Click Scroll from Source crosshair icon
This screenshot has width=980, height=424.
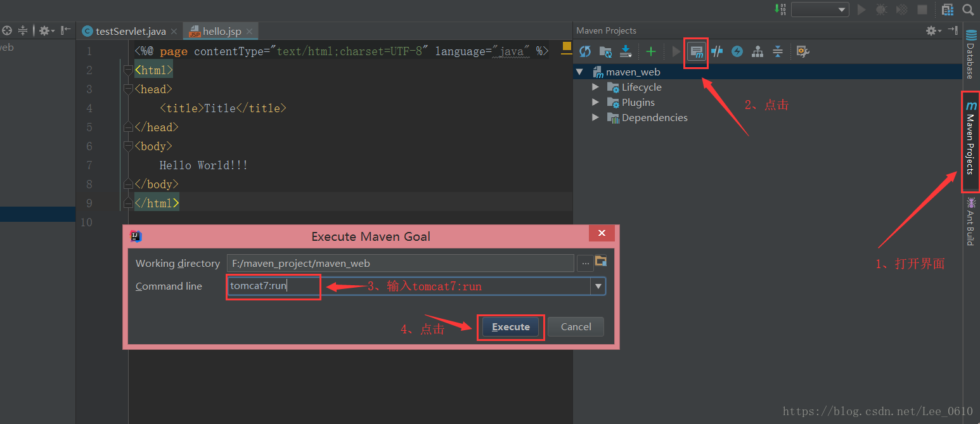click(x=7, y=30)
